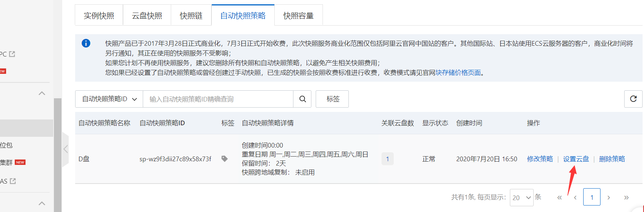644x212 pixels.
Task: Click the refresh list icon
Action: (x=633, y=99)
